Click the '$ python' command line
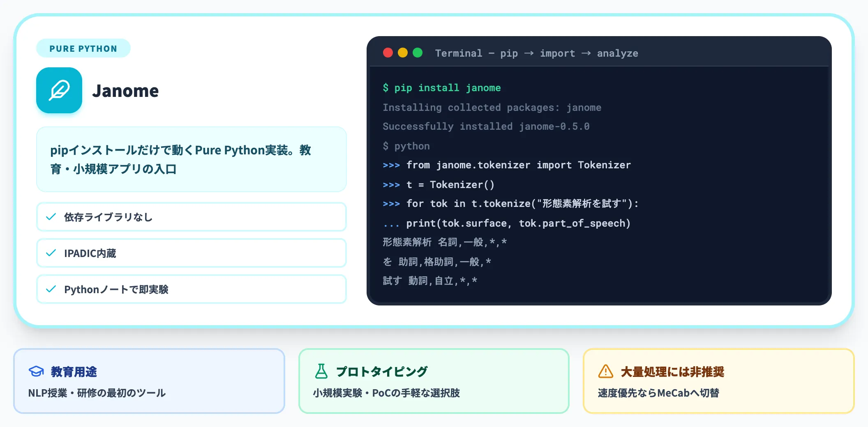 click(406, 146)
